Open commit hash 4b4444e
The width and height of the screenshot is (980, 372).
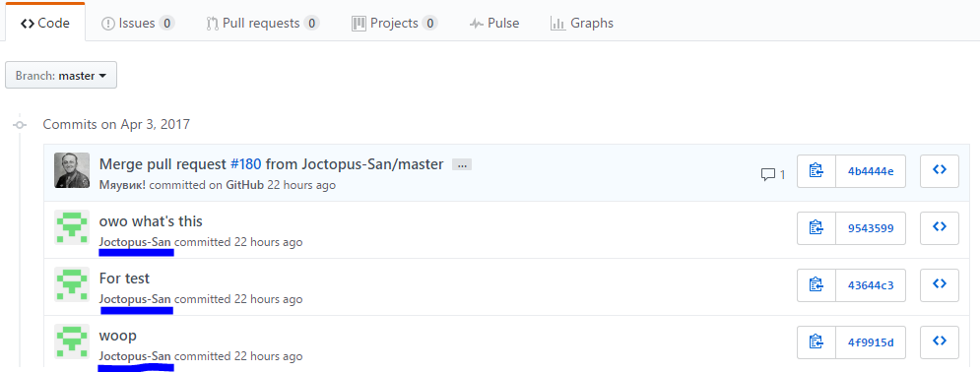(x=871, y=171)
